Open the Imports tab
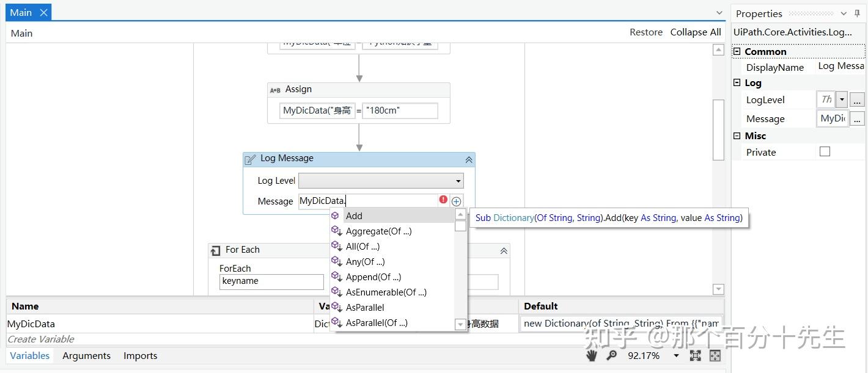The height and width of the screenshot is (373, 868). (x=140, y=355)
